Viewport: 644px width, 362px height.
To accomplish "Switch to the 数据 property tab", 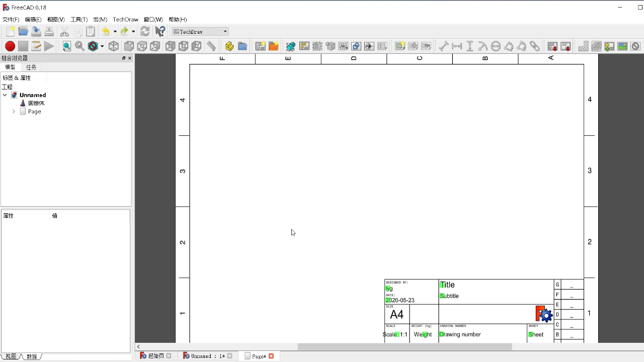I will (x=32, y=356).
